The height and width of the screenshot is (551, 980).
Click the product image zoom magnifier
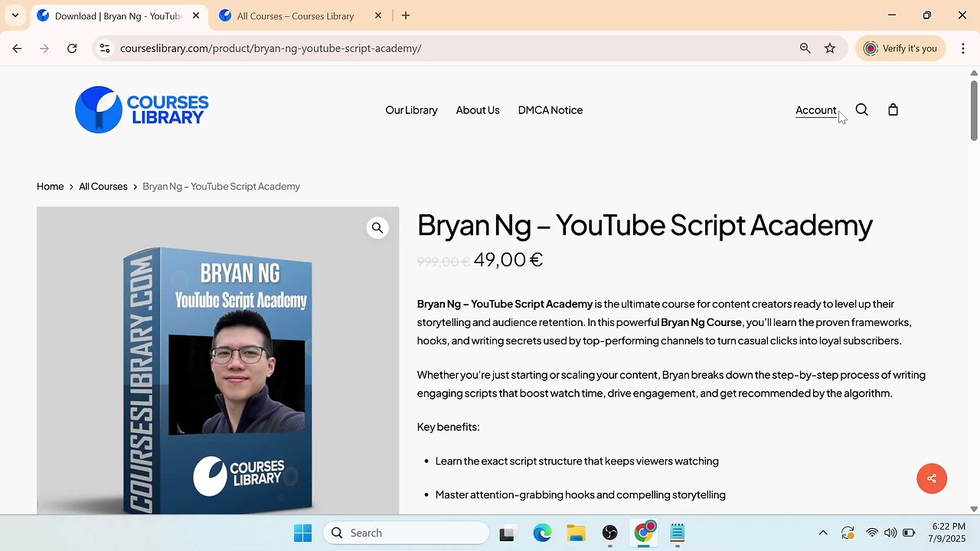pyautogui.click(x=377, y=228)
